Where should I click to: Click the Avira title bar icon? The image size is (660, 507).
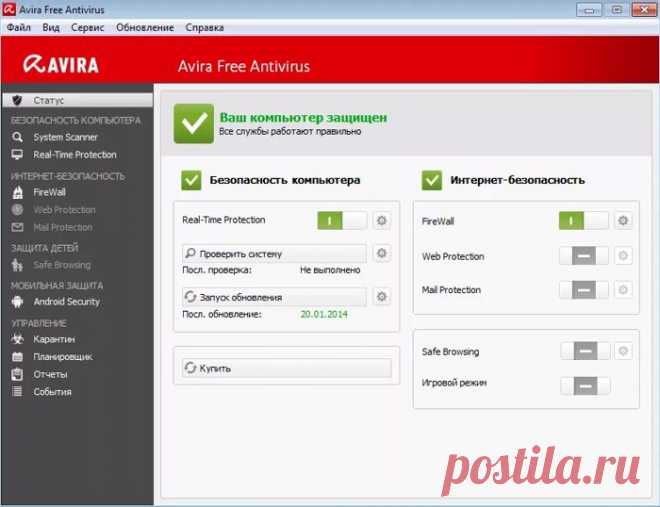9,9
